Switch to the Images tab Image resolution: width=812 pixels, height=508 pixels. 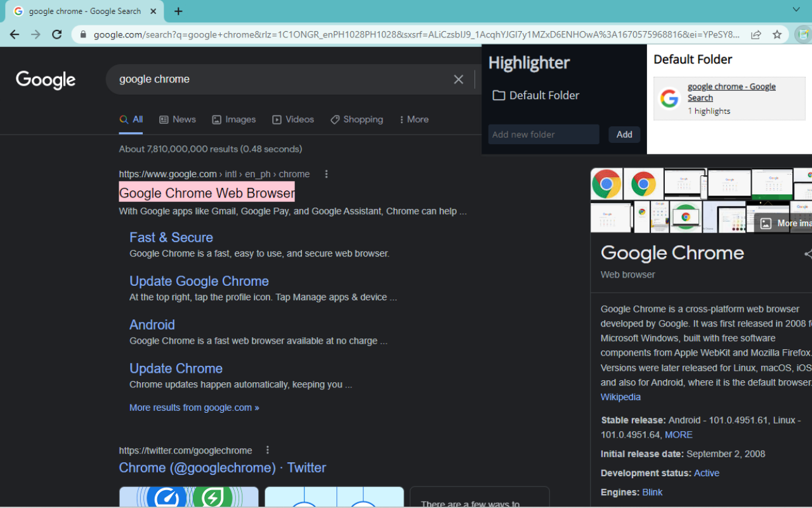pyautogui.click(x=234, y=119)
